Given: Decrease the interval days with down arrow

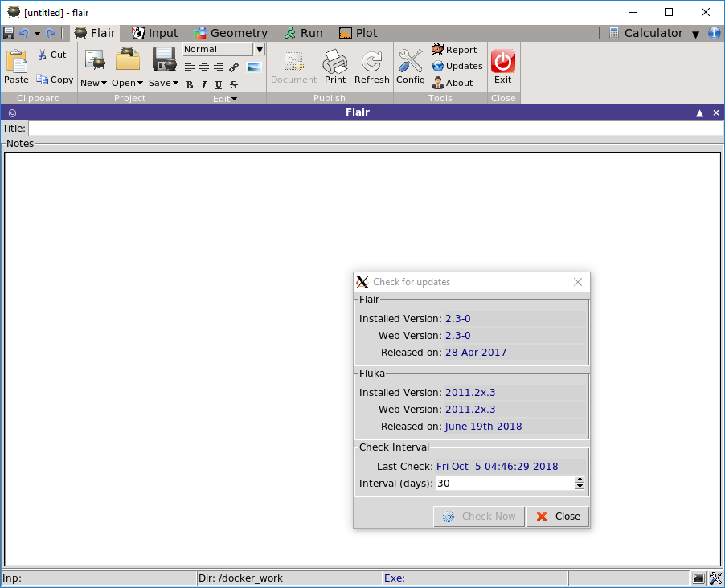Looking at the screenshot, I should point(580,487).
